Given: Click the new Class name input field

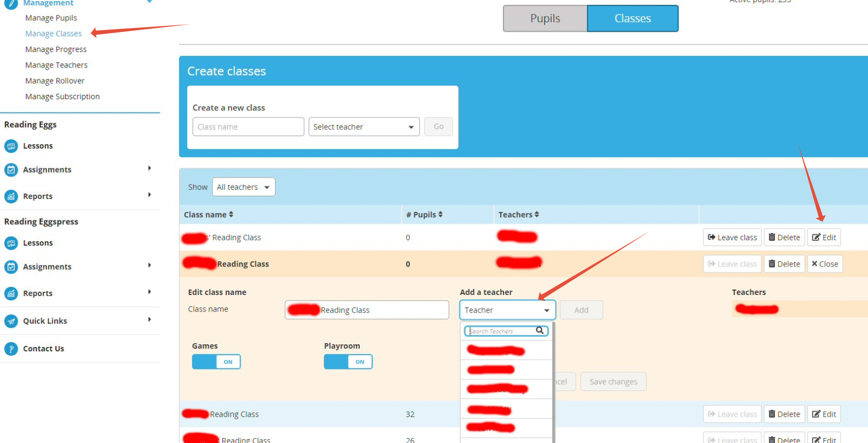Looking at the screenshot, I should click(x=248, y=127).
